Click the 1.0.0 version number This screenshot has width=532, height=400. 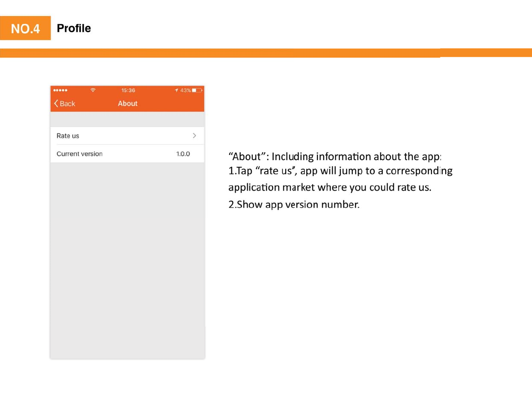(x=183, y=154)
